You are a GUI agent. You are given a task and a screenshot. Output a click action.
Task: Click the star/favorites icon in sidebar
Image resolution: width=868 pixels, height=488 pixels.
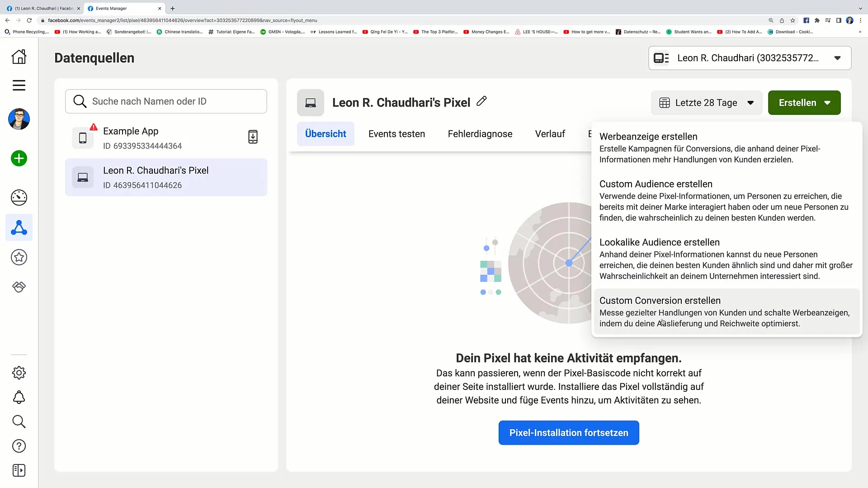19,258
